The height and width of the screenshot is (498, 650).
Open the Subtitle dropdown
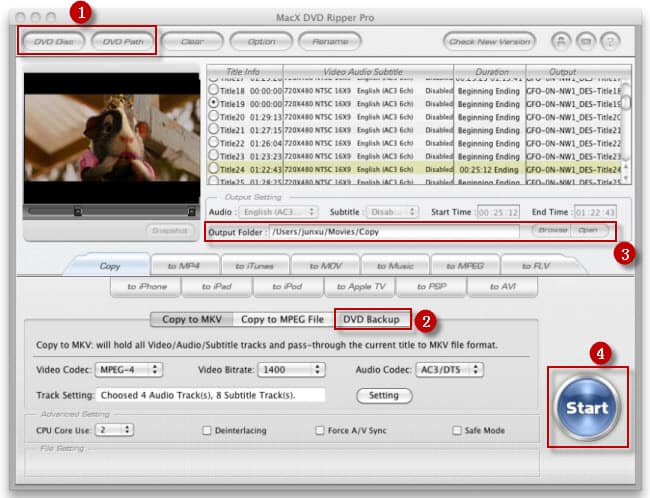pos(392,212)
